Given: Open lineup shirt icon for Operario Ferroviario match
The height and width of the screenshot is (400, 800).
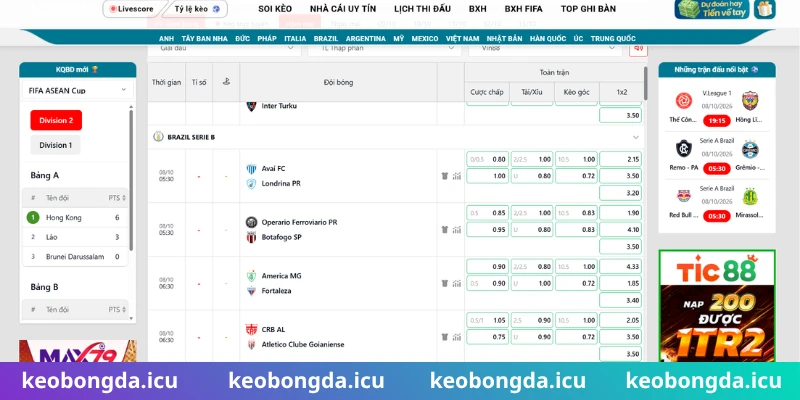Looking at the screenshot, I should [x=444, y=230].
